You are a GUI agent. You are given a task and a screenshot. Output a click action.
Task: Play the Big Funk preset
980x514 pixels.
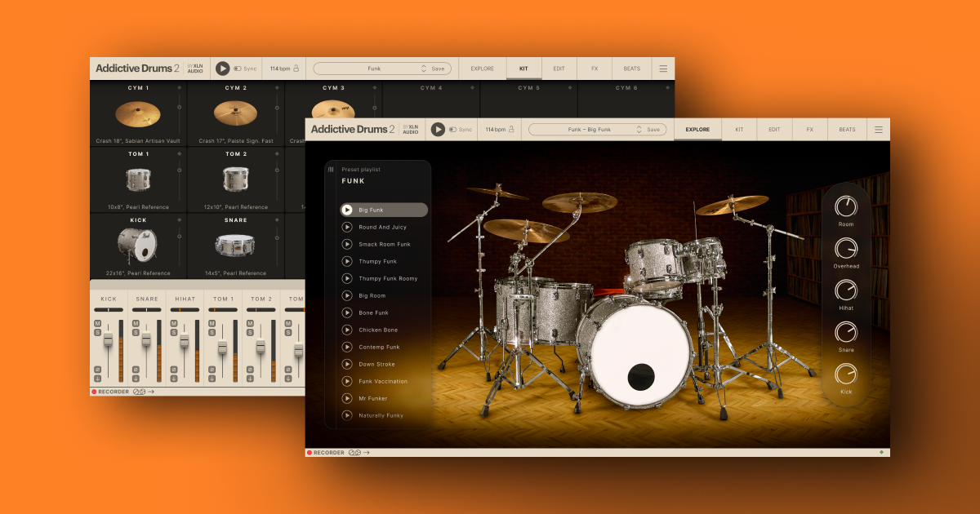pos(347,210)
